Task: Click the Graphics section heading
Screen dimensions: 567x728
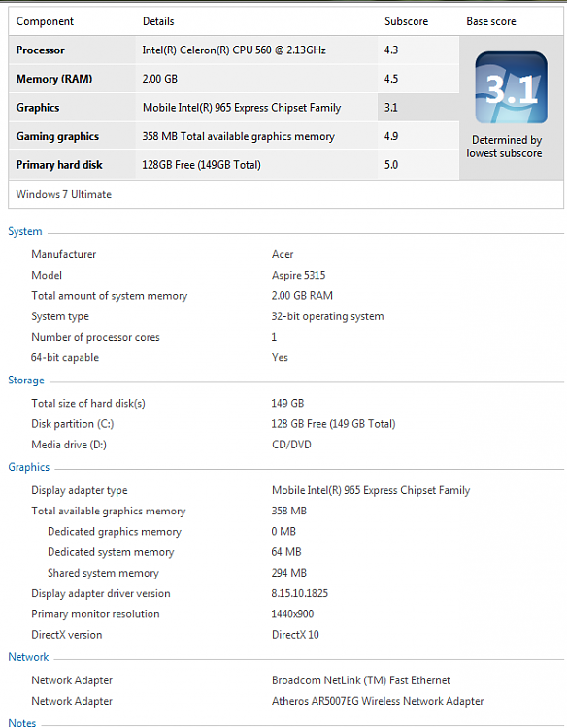Action: click(x=29, y=467)
